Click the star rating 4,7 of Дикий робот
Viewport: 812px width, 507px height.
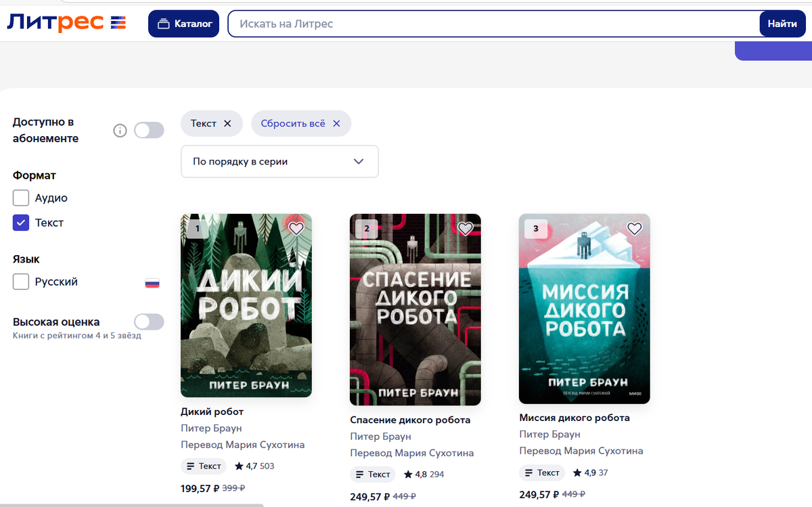(246, 466)
